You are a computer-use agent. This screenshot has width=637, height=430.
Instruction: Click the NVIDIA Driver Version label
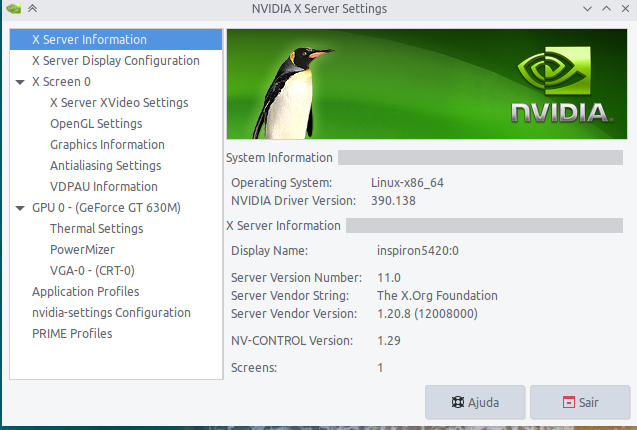293,201
